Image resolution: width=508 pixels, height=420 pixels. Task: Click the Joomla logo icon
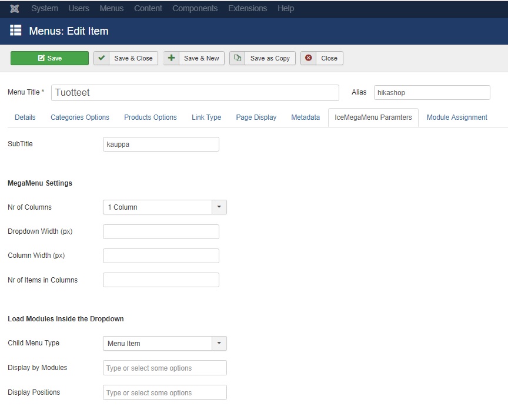(14, 8)
